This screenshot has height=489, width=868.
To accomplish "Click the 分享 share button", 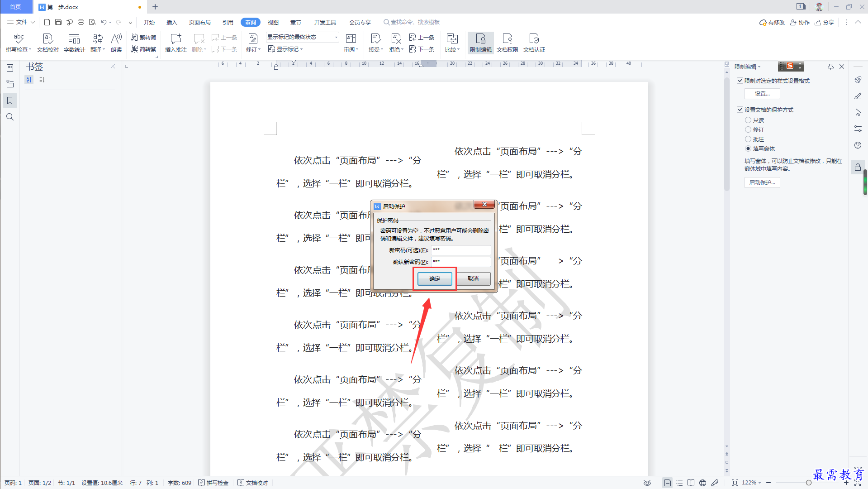I will click(825, 22).
